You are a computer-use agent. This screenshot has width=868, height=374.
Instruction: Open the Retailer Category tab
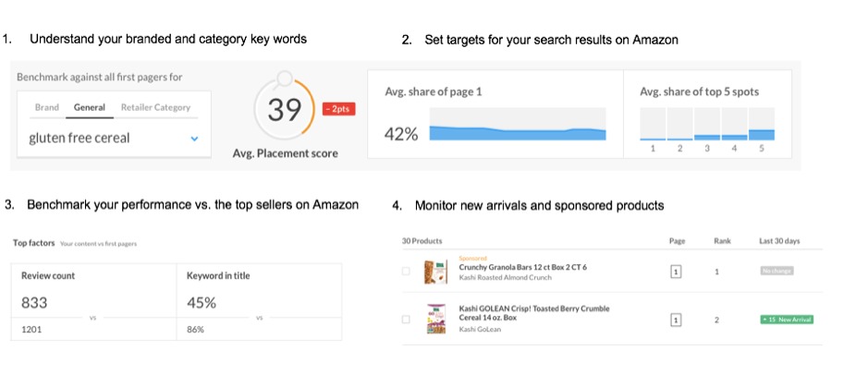pos(155,107)
